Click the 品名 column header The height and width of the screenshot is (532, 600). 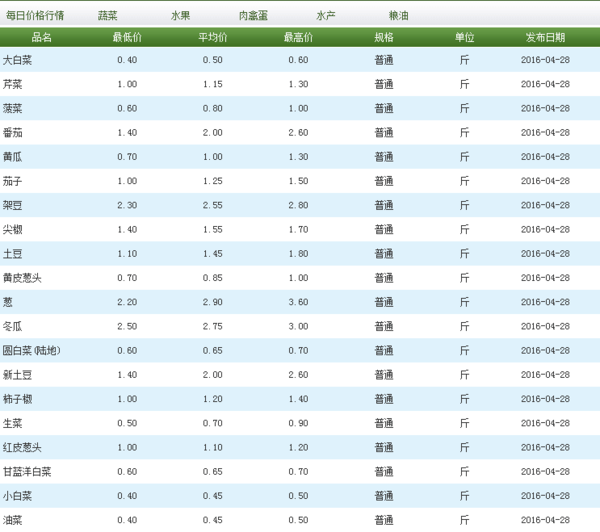(41, 37)
